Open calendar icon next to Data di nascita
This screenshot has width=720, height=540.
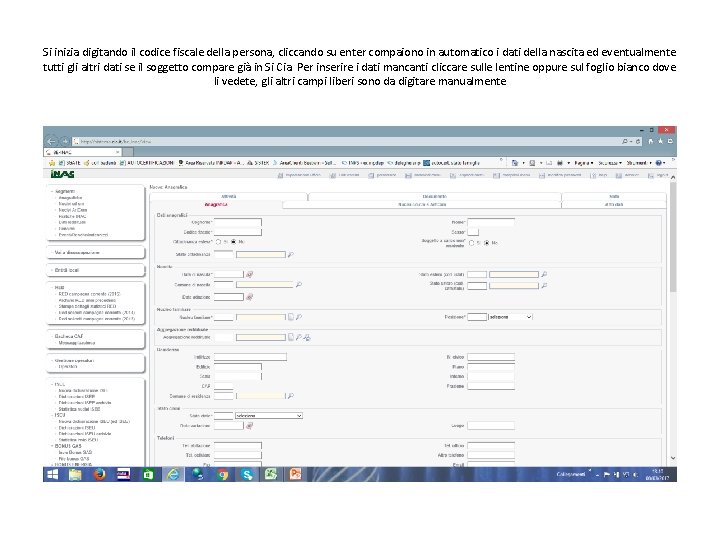249,274
